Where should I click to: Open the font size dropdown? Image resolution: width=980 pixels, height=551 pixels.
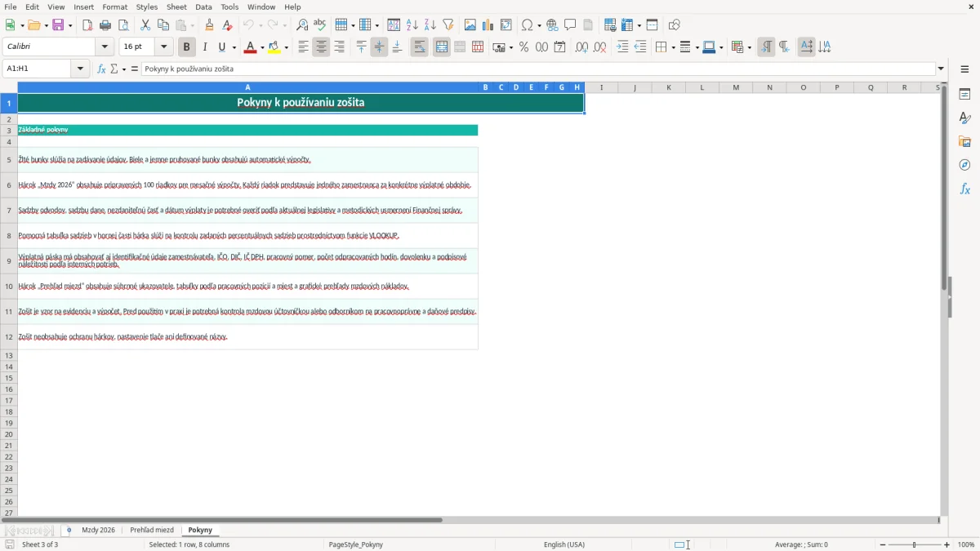point(164,47)
